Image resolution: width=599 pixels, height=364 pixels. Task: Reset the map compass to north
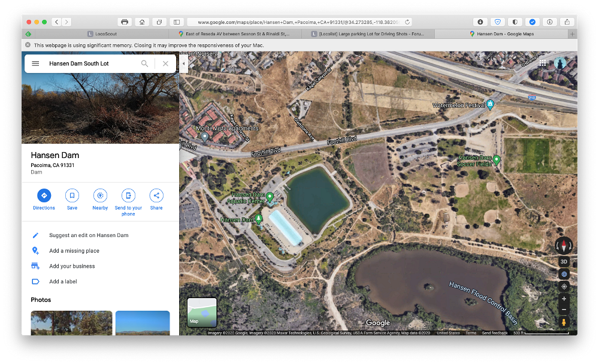click(x=564, y=245)
